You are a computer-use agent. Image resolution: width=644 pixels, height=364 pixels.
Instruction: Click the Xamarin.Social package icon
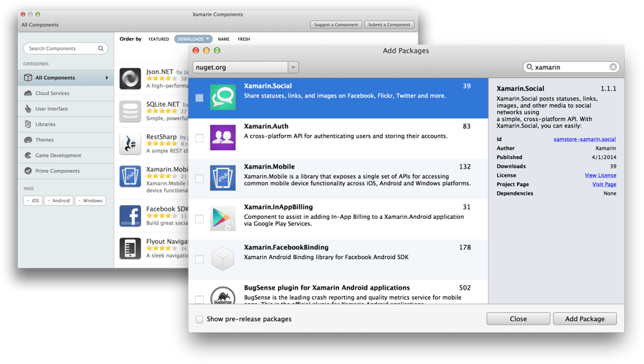(x=223, y=98)
